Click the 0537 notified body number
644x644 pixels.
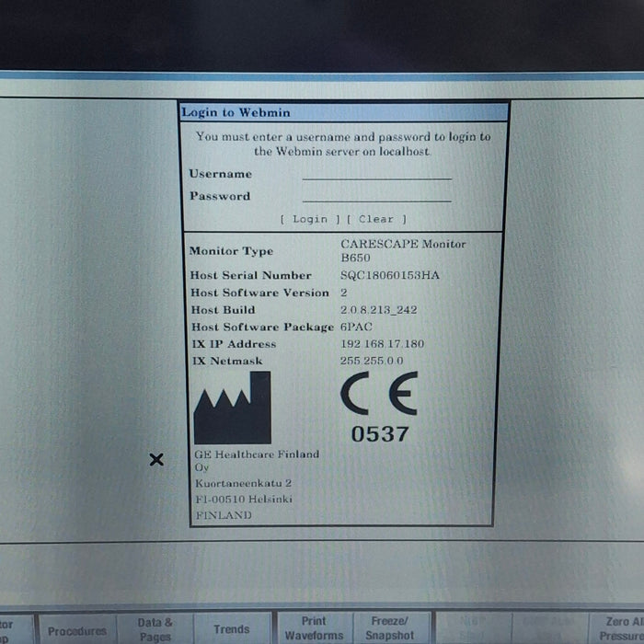pyautogui.click(x=379, y=434)
